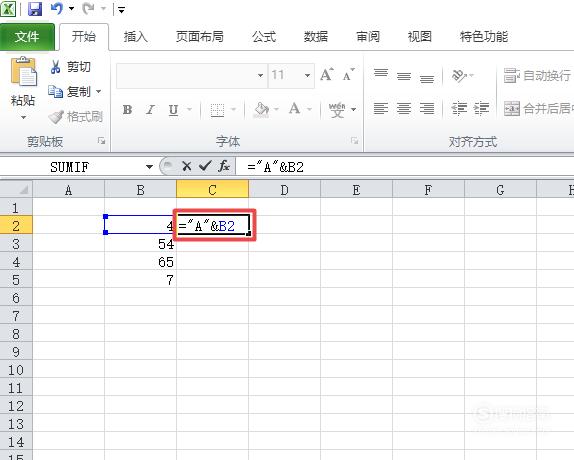The width and height of the screenshot is (574, 460).
Task: Select column B header
Action: [141, 190]
